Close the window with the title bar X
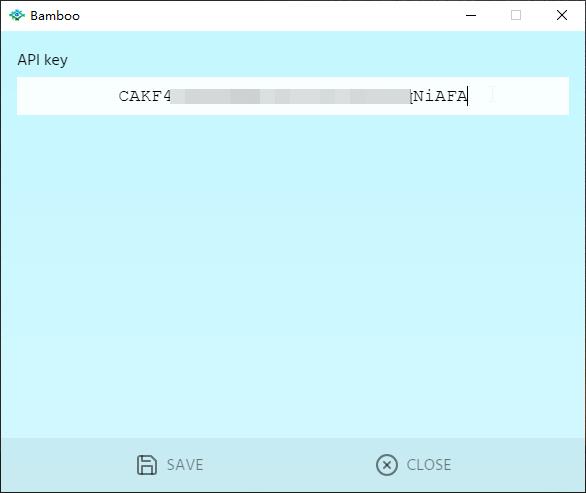The width and height of the screenshot is (586, 493). coord(562,15)
